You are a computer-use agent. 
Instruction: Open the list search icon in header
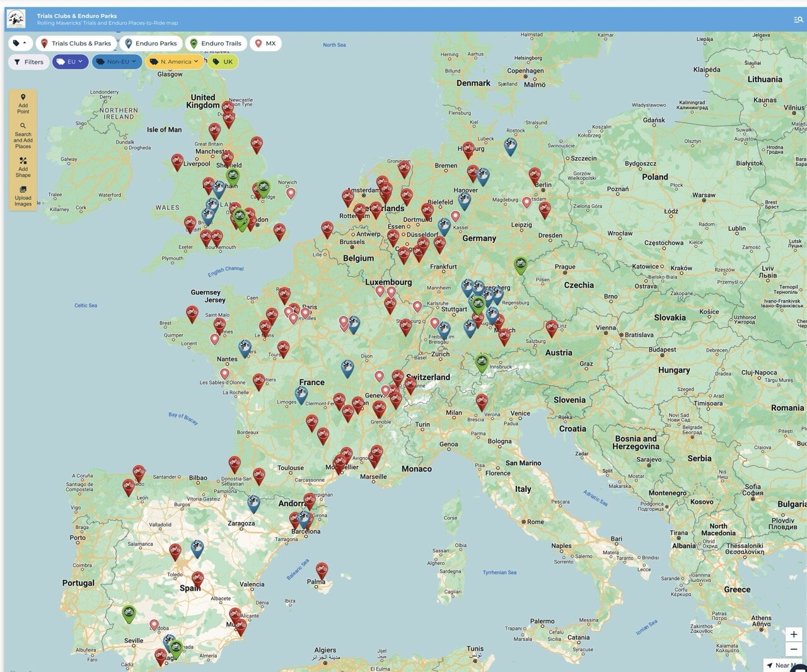click(798, 20)
